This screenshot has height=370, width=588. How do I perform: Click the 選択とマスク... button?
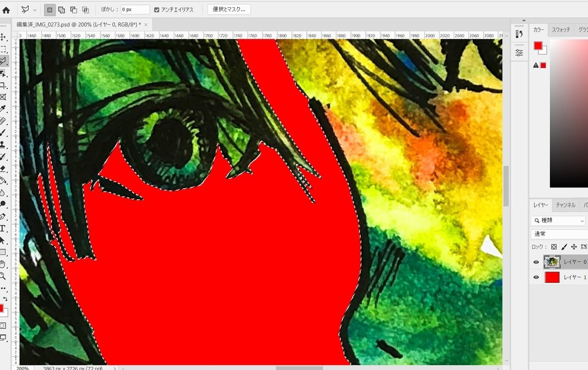229,9
